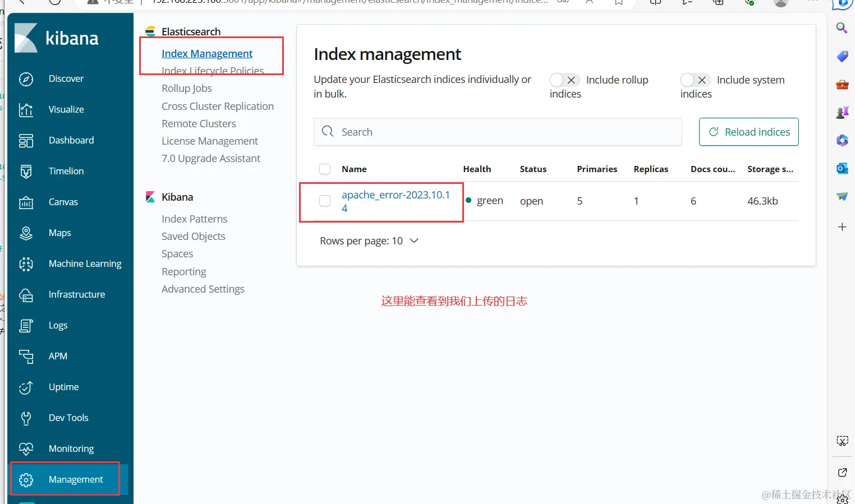Open Visualize via its bar chart icon
Screen dimensions: 855x504
pyautogui.click(x=26, y=110)
